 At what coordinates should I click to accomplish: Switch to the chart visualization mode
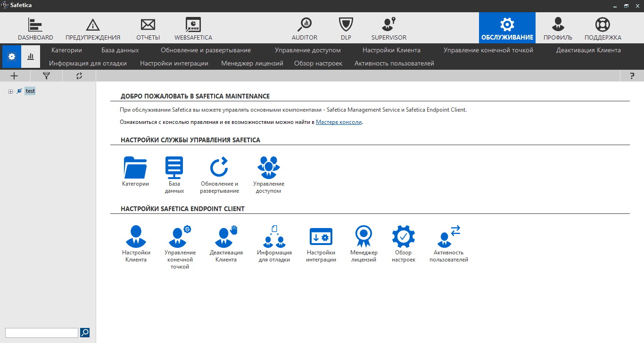click(x=31, y=57)
